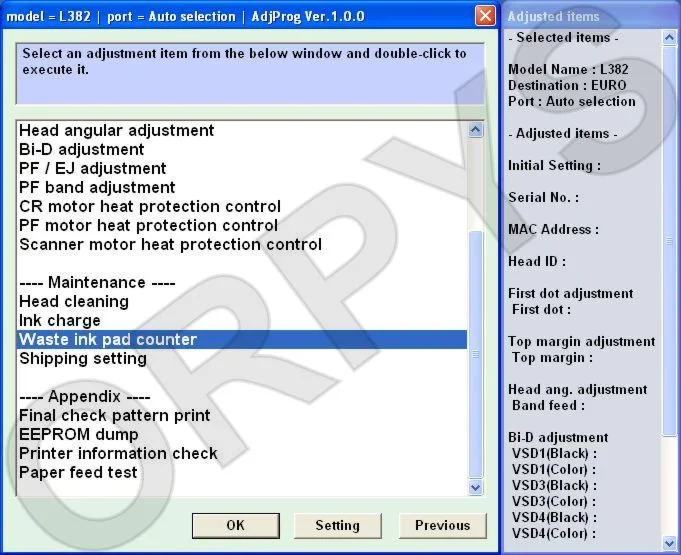Image resolution: width=681 pixels, height=555 pixels.
Task: Click adjustment list scroll down arrow
Action: tap(476, 487)
